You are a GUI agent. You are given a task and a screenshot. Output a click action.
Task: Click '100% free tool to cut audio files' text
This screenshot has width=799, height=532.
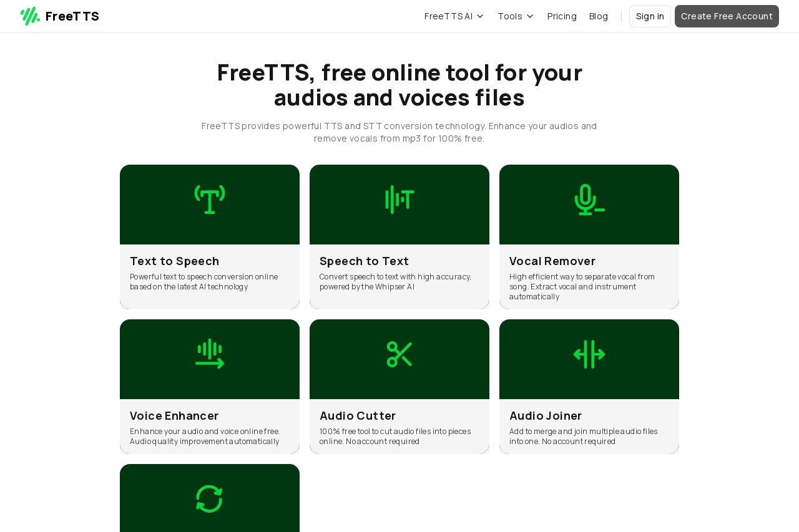(x=395, y=437)
